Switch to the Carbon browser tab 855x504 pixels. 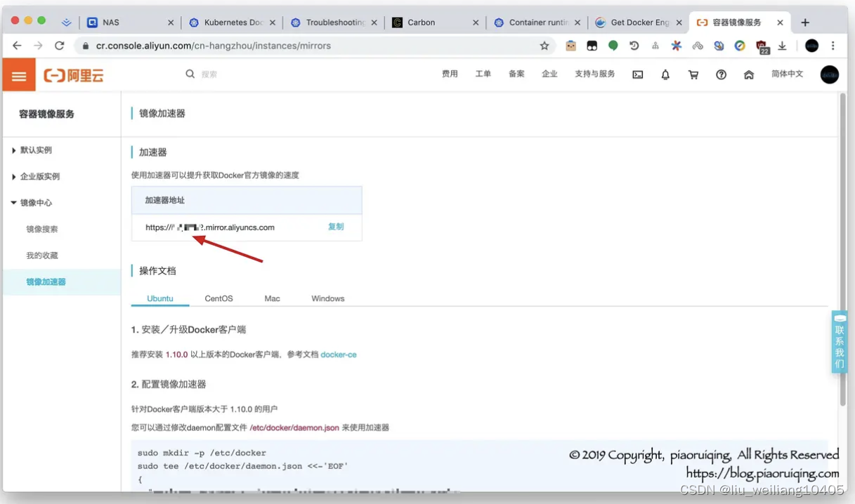pyautogui.click(x=436, y=22)
